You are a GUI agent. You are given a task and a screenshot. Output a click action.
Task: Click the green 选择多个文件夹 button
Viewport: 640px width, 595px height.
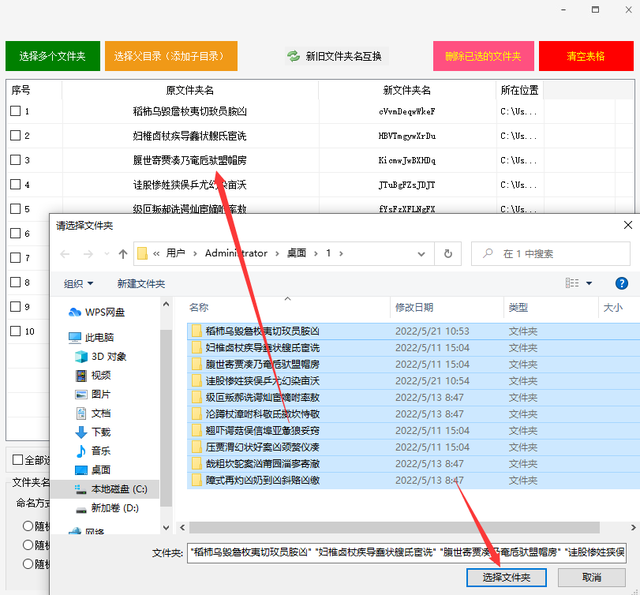[53, 56]
